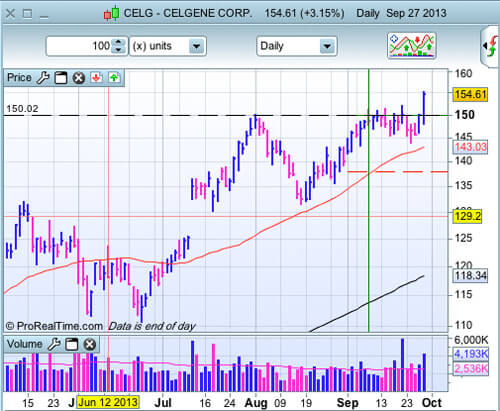Click the partially hidden arrows icon at right edge
Image resolution: width=500 pixels, height=411 pixels.
click(490, 47)
